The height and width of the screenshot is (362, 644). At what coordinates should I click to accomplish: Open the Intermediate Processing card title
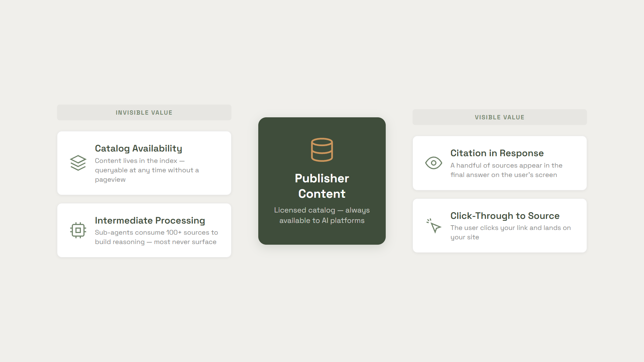tap(150, 220)
